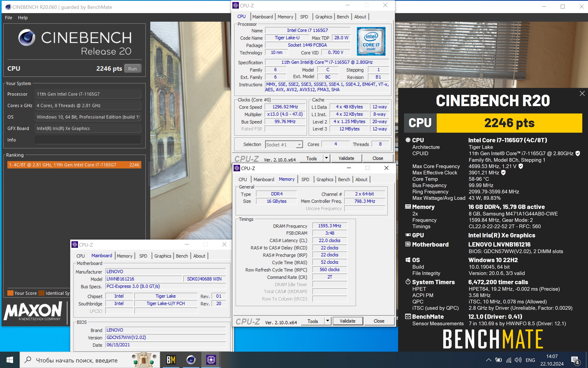The image size is (588, 368).
Task: Expand Tools dropdown arrow in top CPU-Z window
Action: [x=326, y=158]
